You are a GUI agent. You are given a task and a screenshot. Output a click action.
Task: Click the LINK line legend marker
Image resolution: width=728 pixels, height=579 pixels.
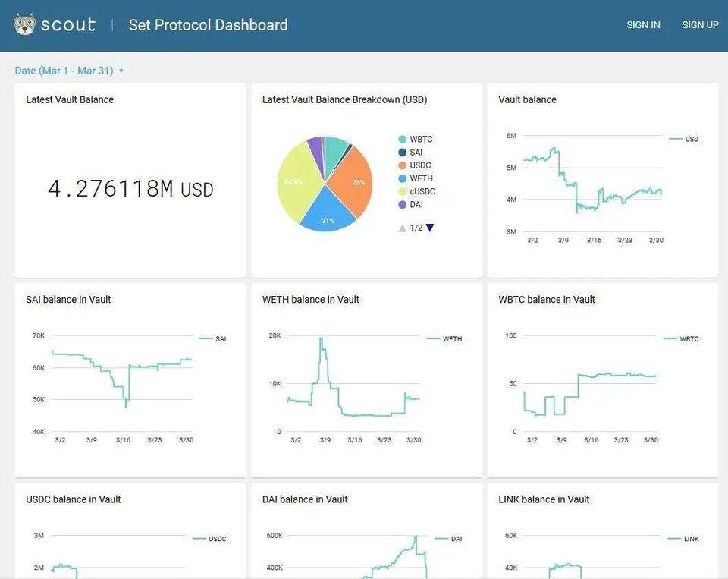(x=674, y=539)
